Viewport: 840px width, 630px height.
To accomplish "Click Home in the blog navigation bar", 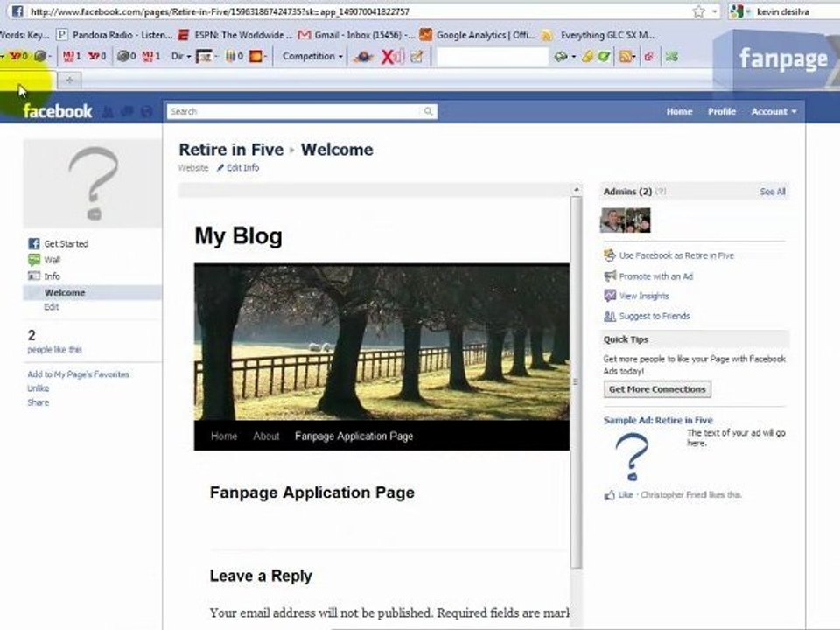I will click(224, 436).
